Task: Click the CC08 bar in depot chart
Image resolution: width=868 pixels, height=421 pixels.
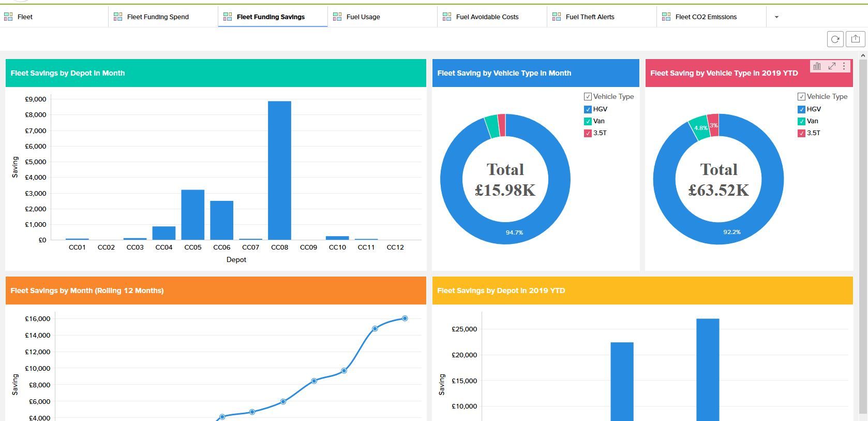Action: [279, 171]
